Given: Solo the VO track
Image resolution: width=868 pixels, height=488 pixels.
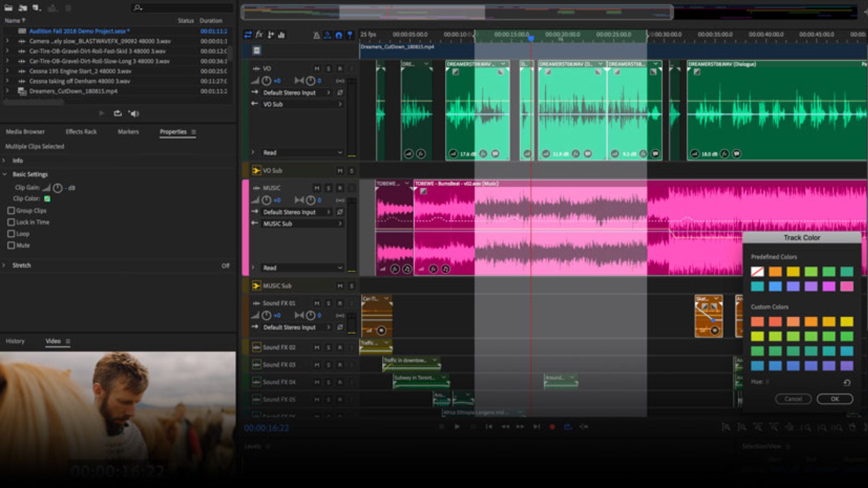Looking at the screenshot, I should click(328, 69).
